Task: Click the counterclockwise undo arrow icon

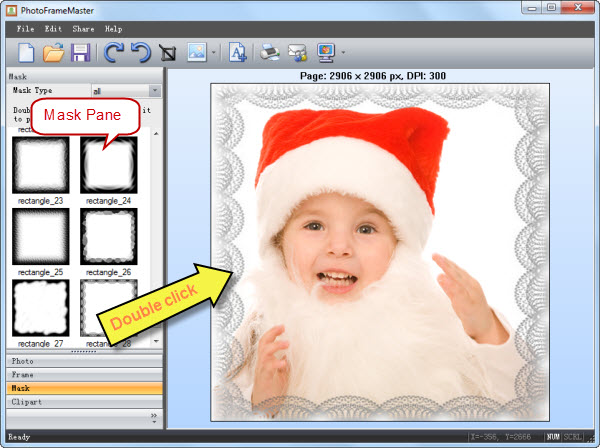Action: pos(141,52)
